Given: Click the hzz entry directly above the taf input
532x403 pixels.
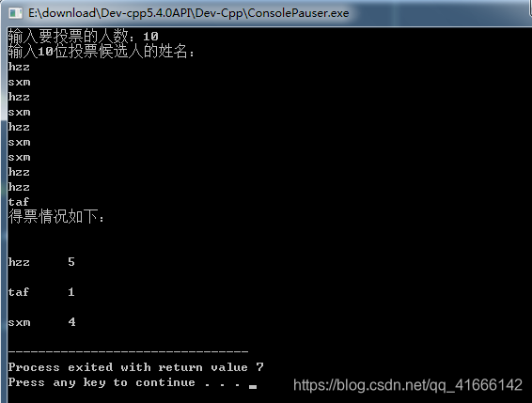Looking at the screenshot, I should click(19, 187).
